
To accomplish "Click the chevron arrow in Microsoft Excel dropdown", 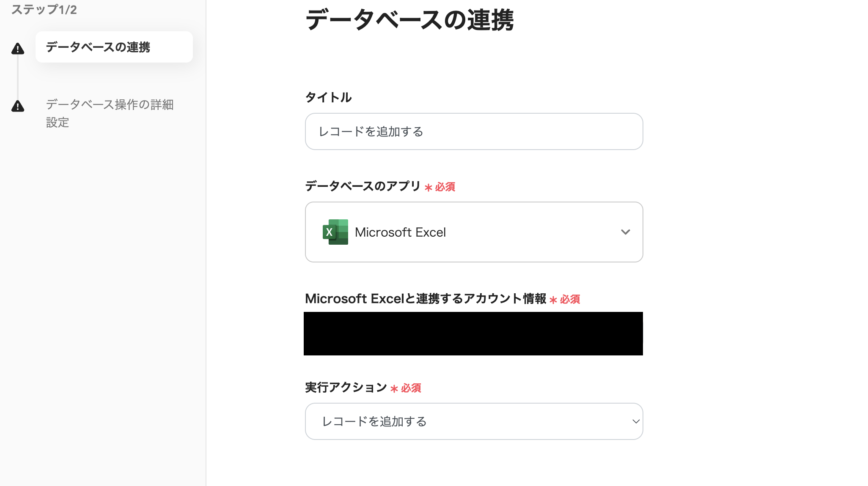I will pos(625,232).
